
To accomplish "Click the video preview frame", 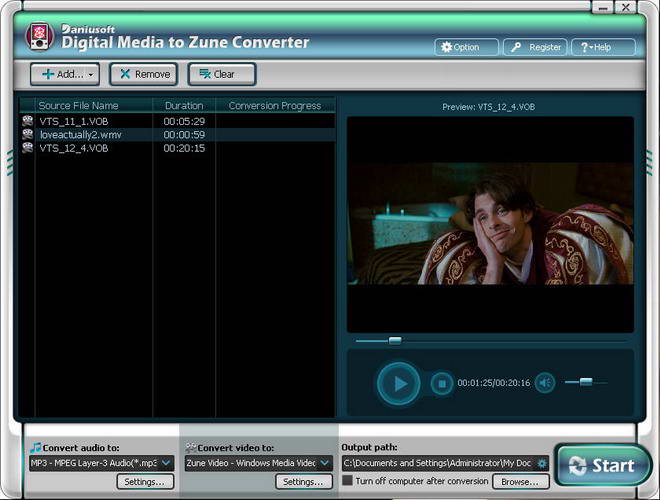I will coord(490,224).
